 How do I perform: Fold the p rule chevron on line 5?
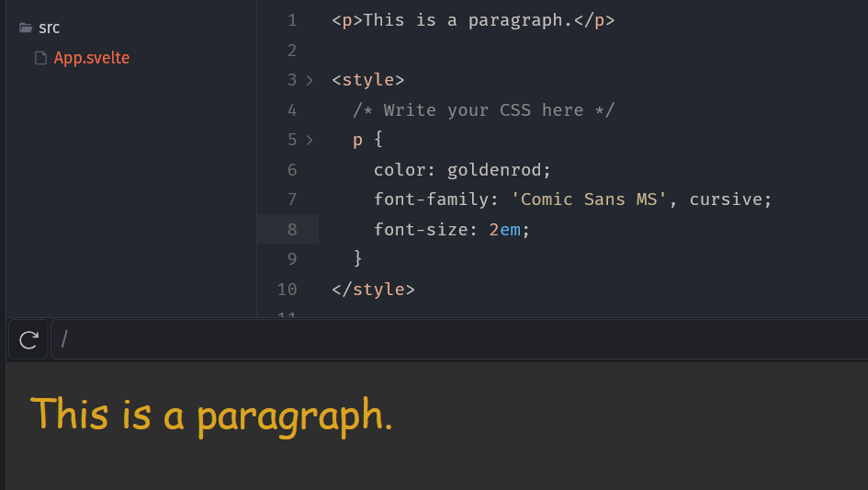tap(310, 141)
